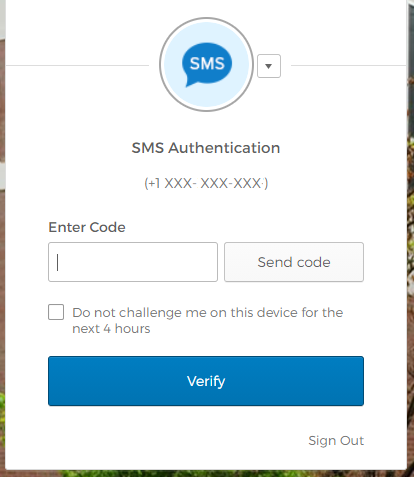Click the masked phone number text
414x477 pixels.
[x=206, y=183]
